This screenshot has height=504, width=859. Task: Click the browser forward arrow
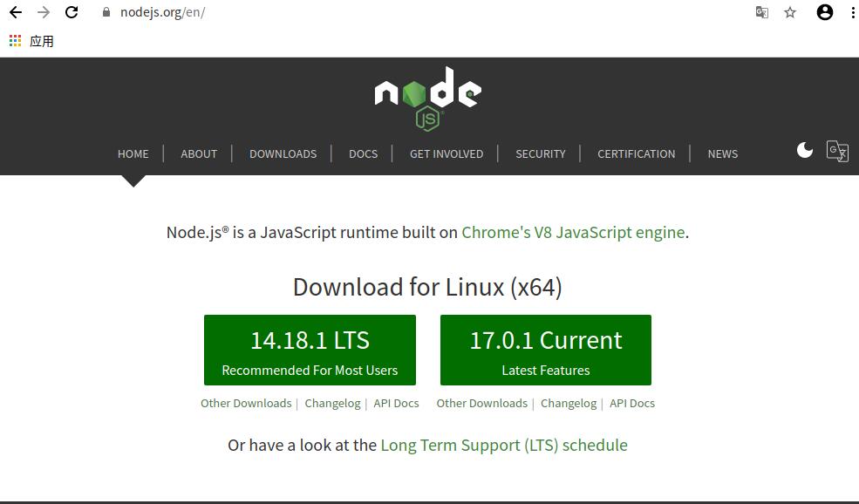tap(44, 12)
